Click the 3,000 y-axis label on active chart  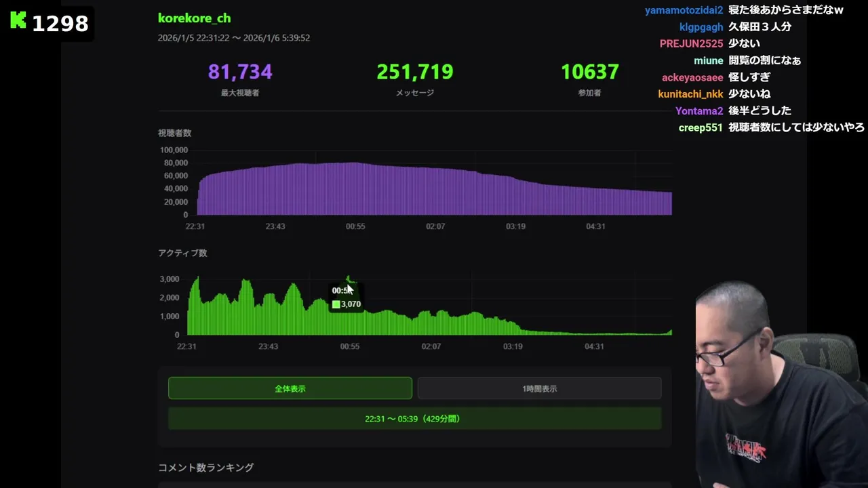[170, 279]
